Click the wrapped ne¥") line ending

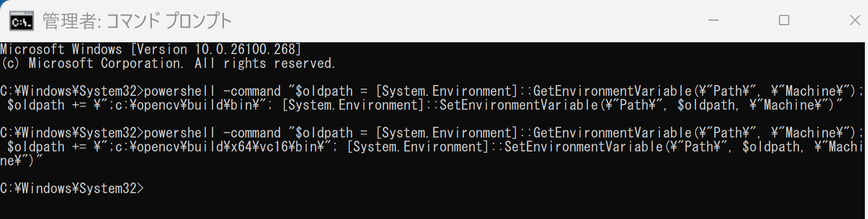click(21, 161)
